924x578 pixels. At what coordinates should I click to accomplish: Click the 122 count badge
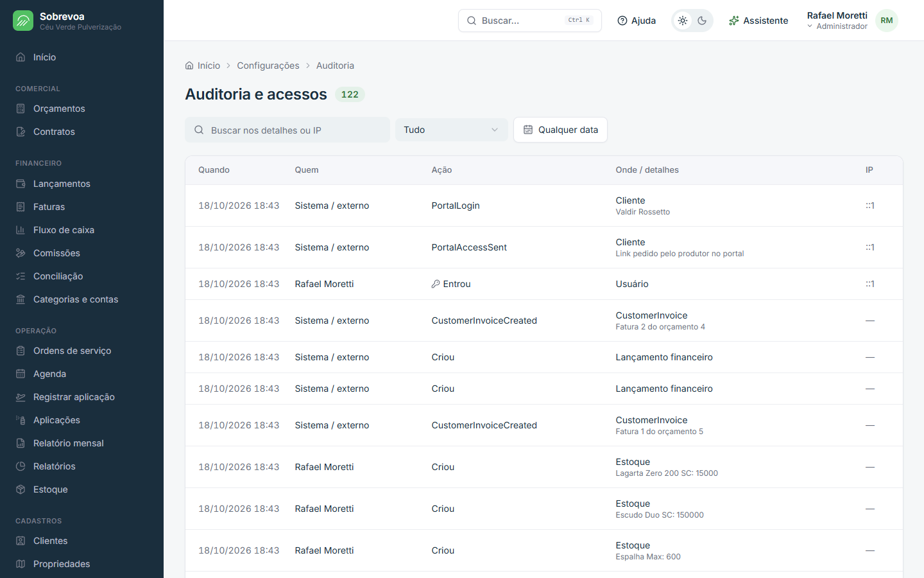tap(350, 94)
